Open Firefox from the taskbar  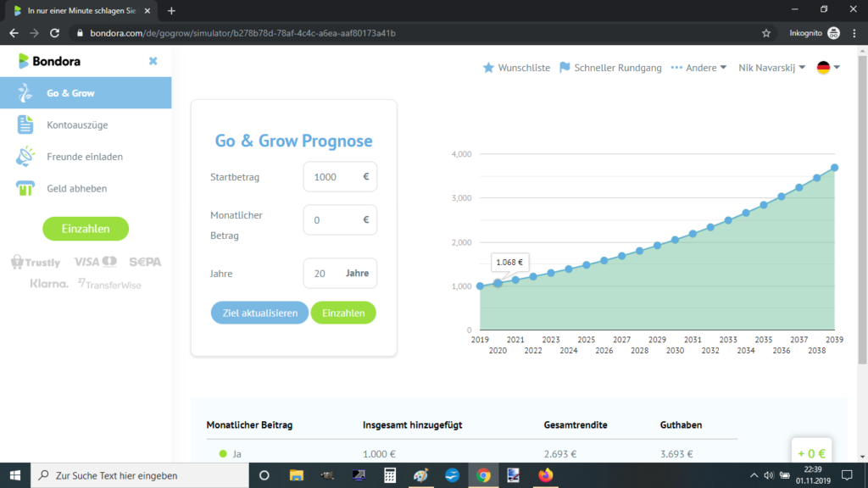[x=545, y=475]
